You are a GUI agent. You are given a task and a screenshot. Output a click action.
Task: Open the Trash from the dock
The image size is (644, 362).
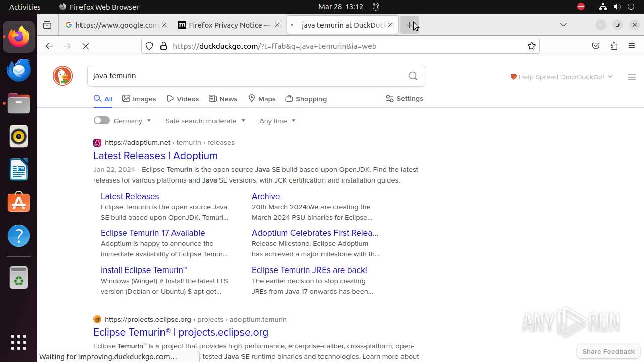click(19, 278)
